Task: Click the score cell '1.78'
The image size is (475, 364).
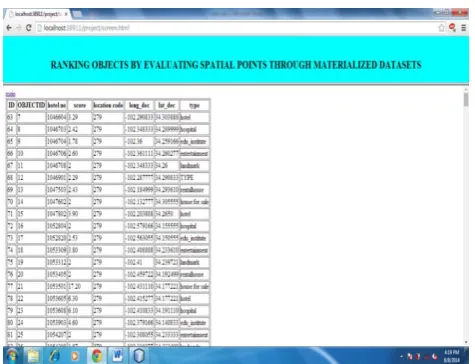Action: (80, 141)
